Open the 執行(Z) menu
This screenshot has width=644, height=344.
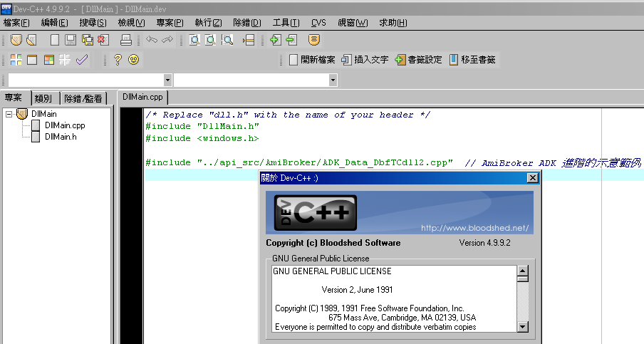click(x=208, y=23)
